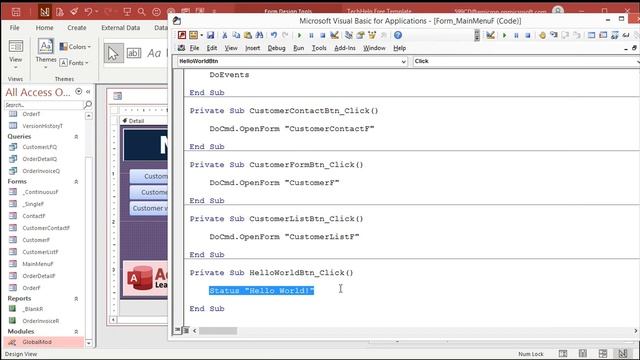Screen dimensions: 640x360
Task: Switch to Design View icon in Access status bar
Action: (x=622, y=354)
